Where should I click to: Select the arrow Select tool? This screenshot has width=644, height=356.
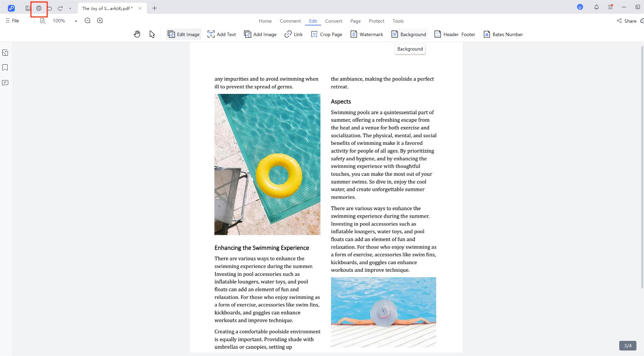tap(152, 34)
